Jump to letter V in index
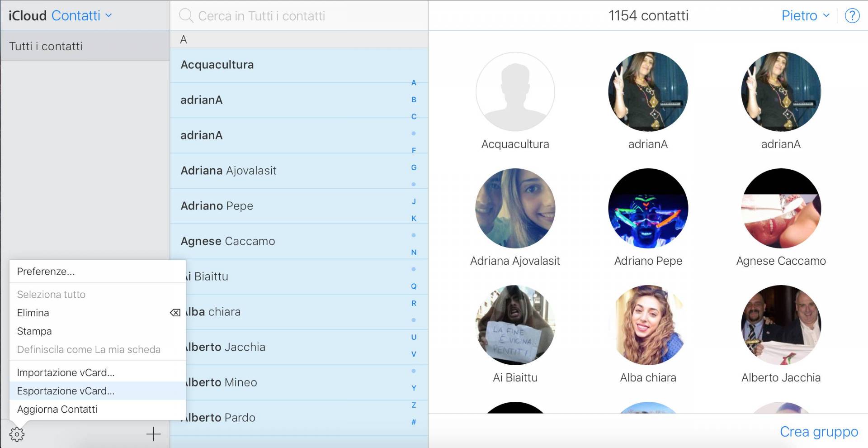Image resolution: width=868 pixels, height=448 pixels. [414, 354]
